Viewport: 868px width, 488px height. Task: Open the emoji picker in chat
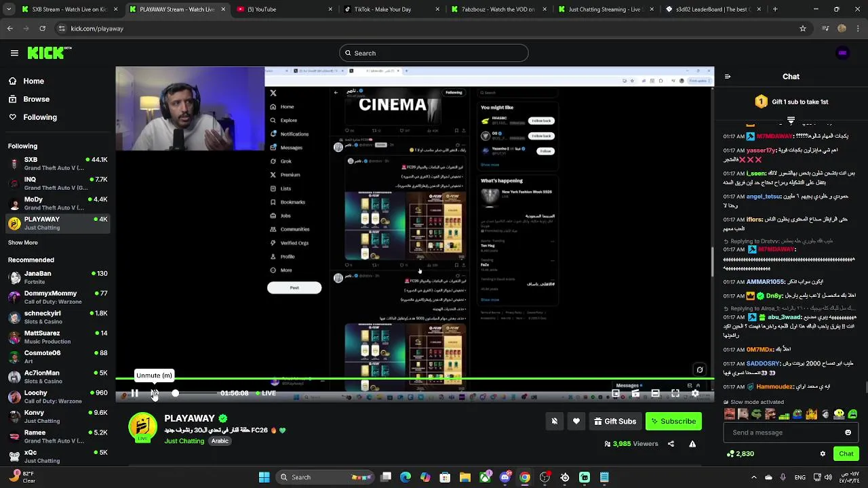pos(848,432)
